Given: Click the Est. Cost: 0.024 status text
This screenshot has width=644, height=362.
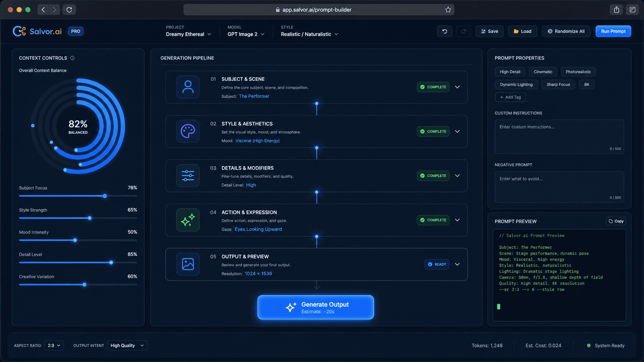Looking at the screenshot, I should coord(543,345).
